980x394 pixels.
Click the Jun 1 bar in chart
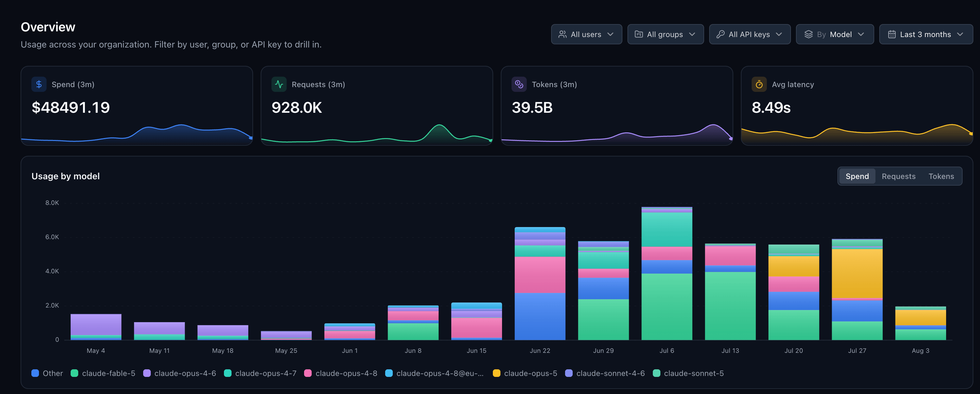pyautogui.click(x=350, y=332)
